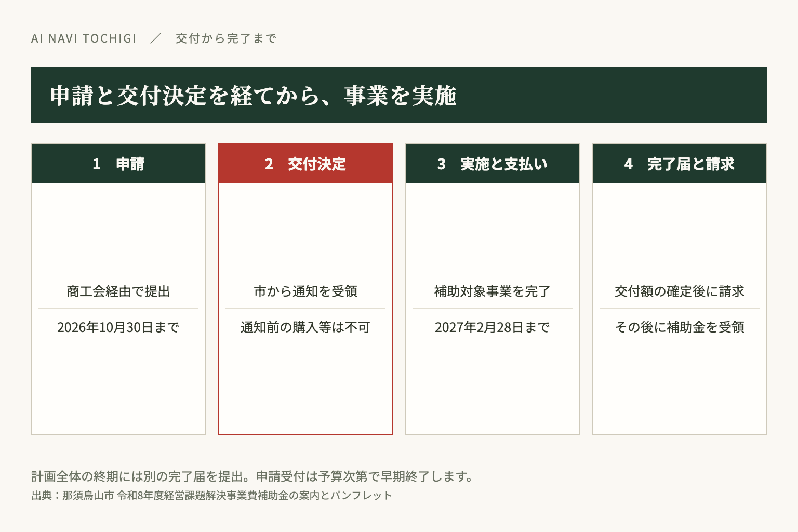
Task: Click the warning '通知前の購入等は不可'
Action: point(305,327)
